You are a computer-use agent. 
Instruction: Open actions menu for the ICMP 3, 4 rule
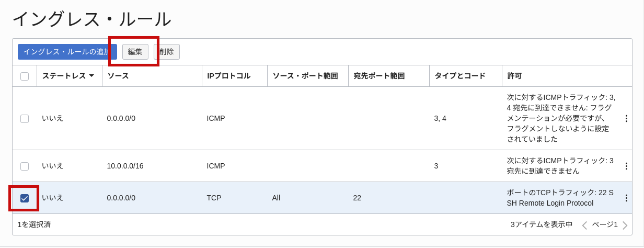click(x=626, y=119)
